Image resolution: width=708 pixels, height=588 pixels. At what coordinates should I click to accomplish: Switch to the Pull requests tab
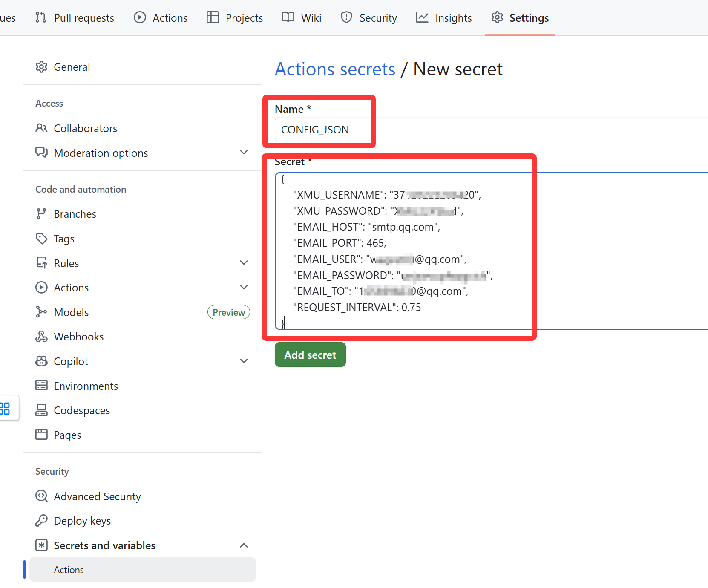tap(75, 18)
